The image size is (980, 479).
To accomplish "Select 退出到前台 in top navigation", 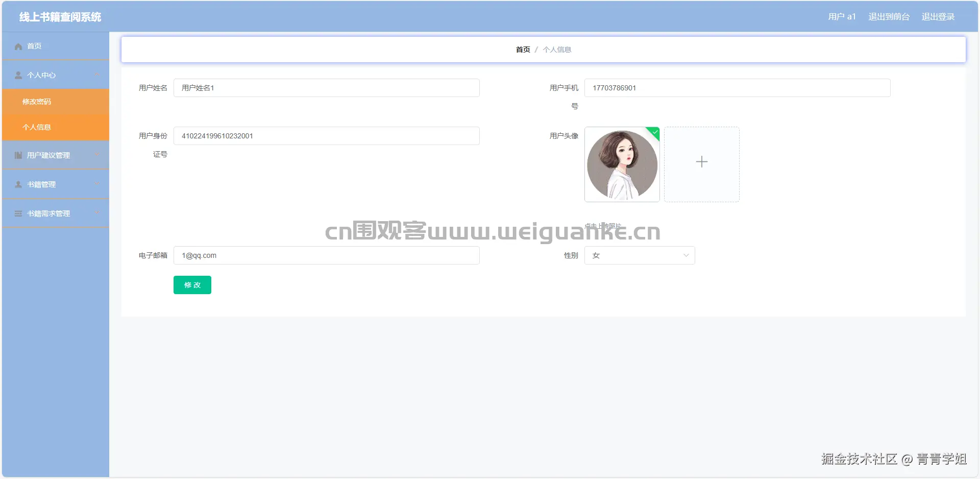I will [889, 16].
